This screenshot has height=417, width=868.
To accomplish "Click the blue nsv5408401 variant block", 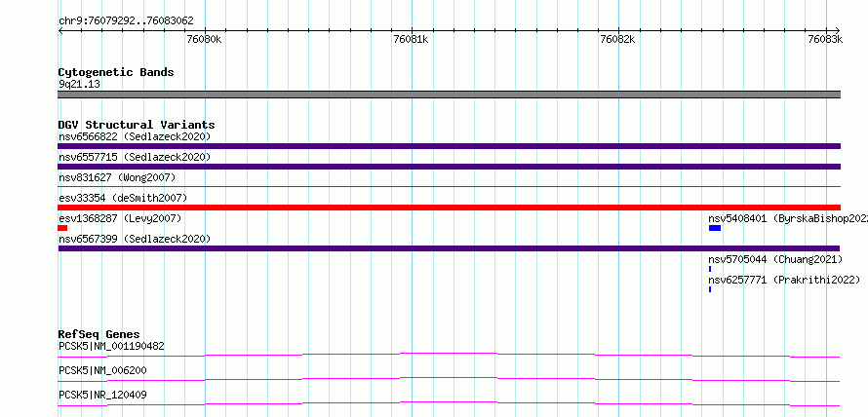I will [715, 228].
